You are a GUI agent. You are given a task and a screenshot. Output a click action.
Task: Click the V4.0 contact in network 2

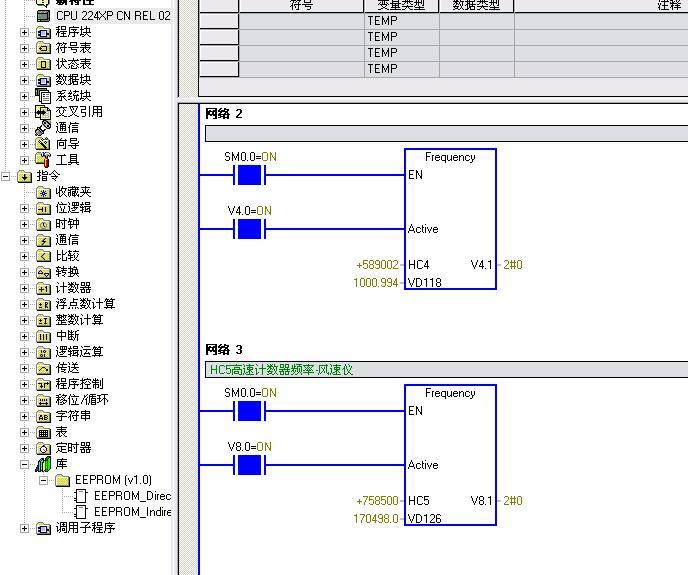pyautogui.click(x=250, y=229)
